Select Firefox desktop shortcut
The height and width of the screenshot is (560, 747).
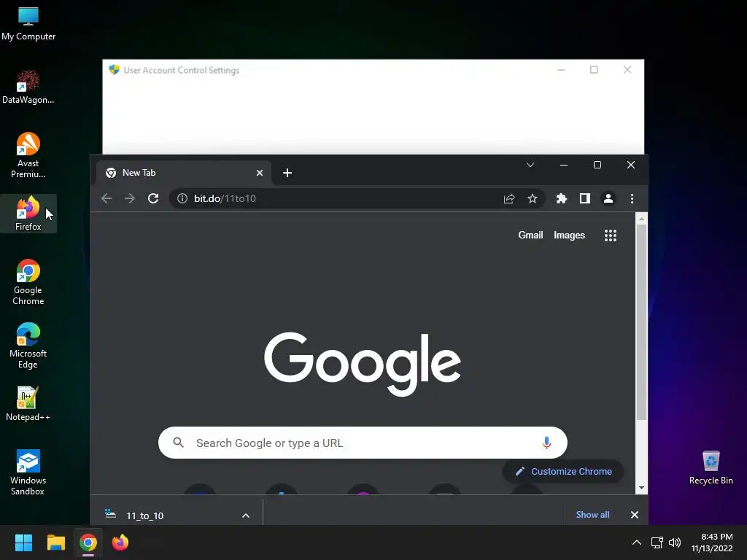[x=28, y=214]
